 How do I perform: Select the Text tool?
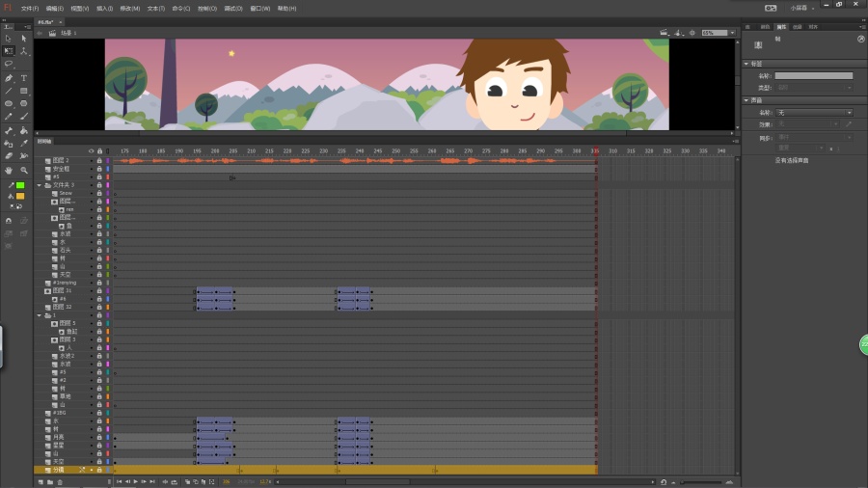(x=24, y=78)
